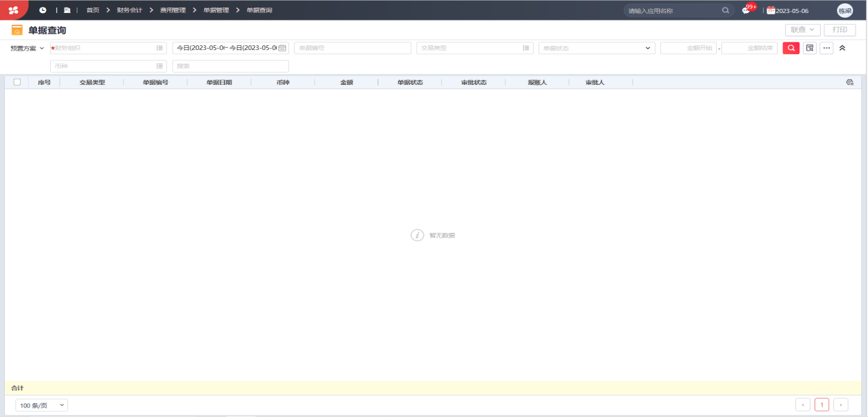Focus the 币种 filter input field

click(x=108, y=66)
